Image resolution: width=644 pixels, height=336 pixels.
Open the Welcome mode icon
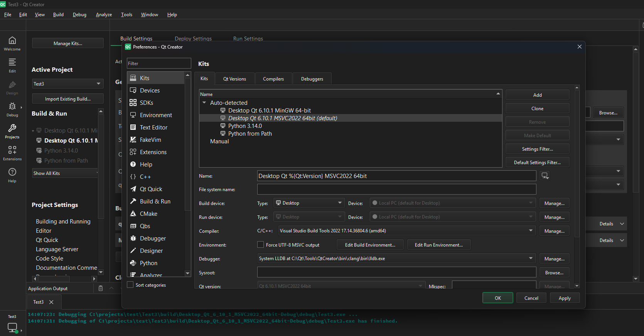(x=12, y=43)
